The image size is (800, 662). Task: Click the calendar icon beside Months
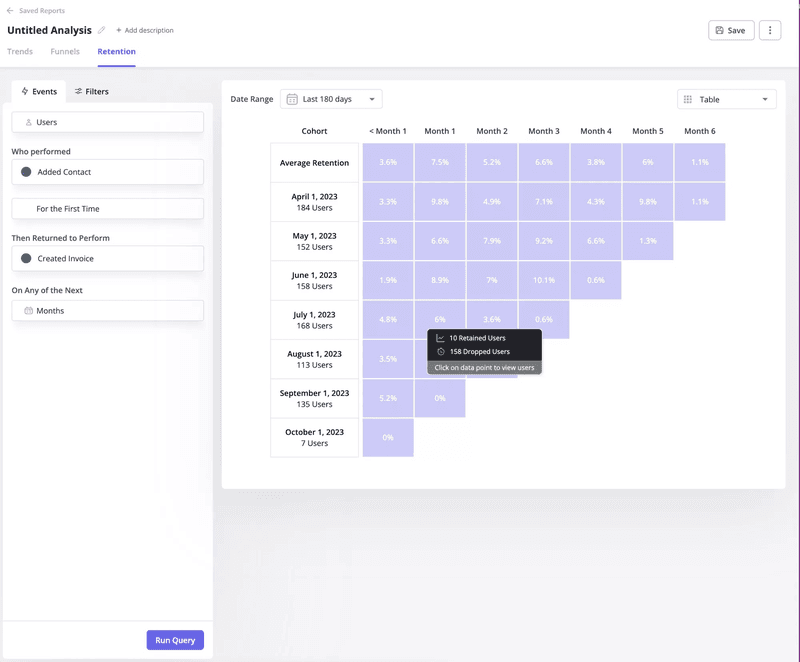click(27, 310)
